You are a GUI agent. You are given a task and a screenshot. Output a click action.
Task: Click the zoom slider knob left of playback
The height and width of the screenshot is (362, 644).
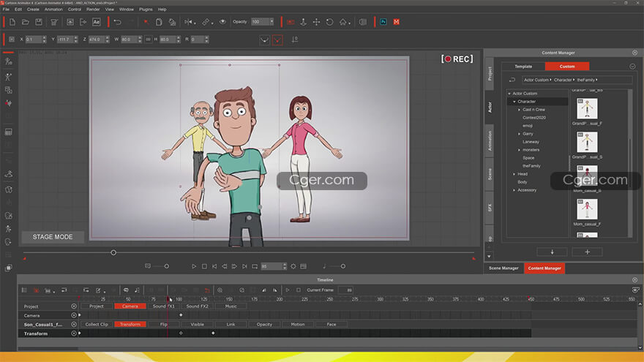click(x=166, y=266)
